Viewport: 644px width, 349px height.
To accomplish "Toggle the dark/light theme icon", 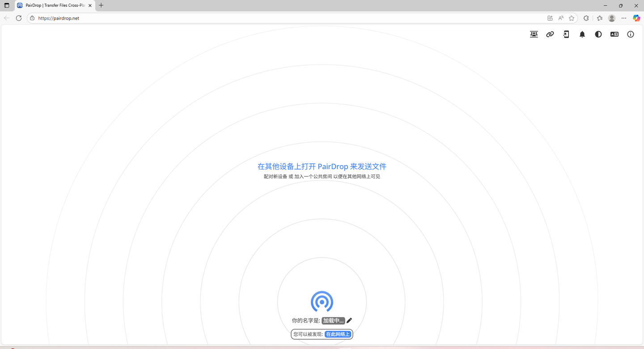I will coord(598,34).
